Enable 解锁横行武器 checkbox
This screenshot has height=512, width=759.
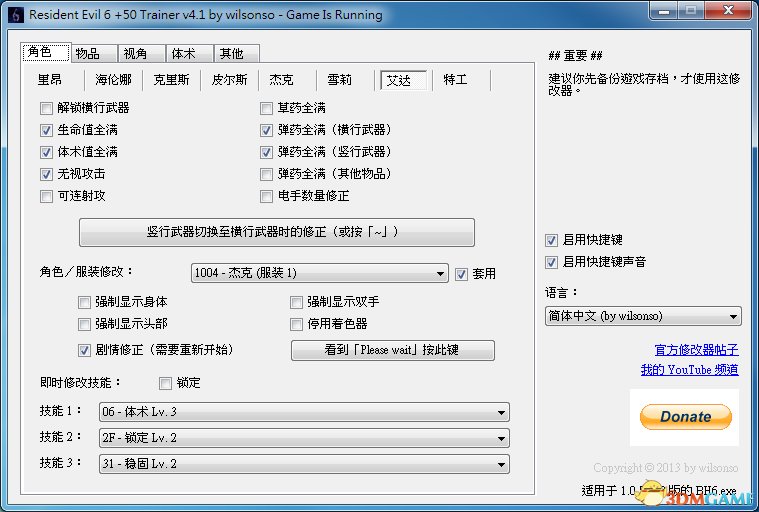tap(46, 108)
